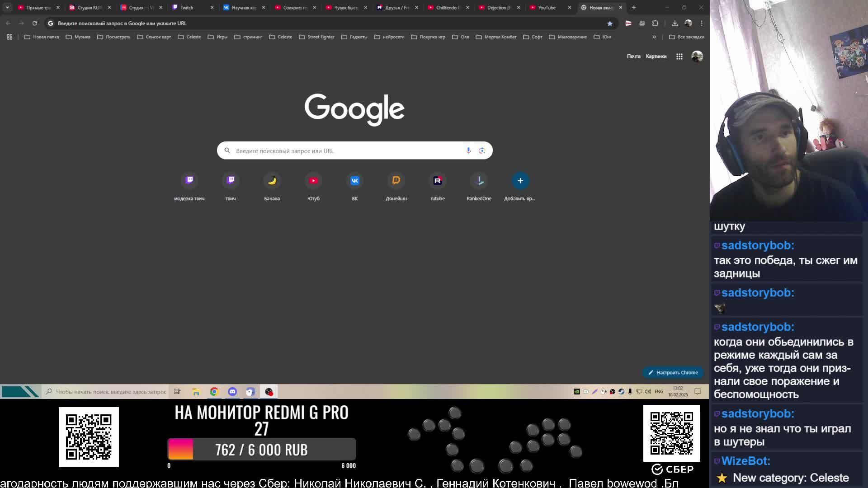Click the voice search microphone icon
This screenshot has width=868, height=488.
[468, 150]
